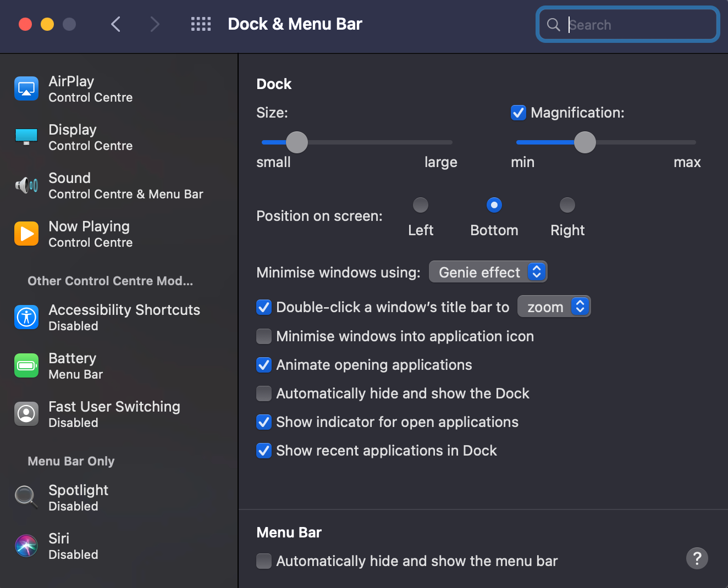Click the Accessibility Shortcuts icon
728x588 pixels.
[x=26, y=317]
